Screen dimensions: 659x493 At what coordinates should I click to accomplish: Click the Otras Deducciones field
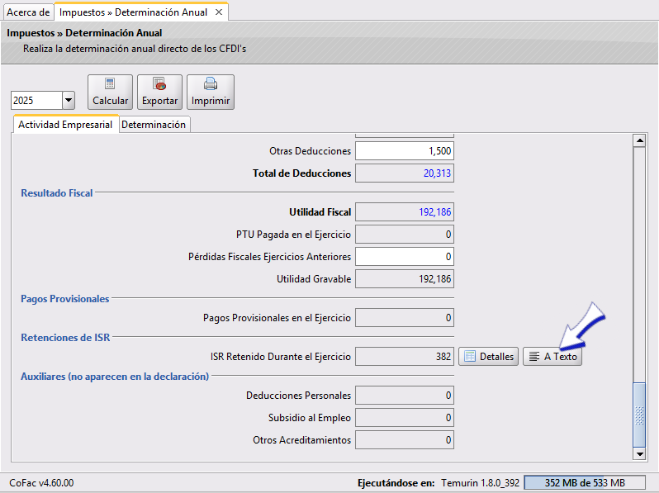point(404,151)
